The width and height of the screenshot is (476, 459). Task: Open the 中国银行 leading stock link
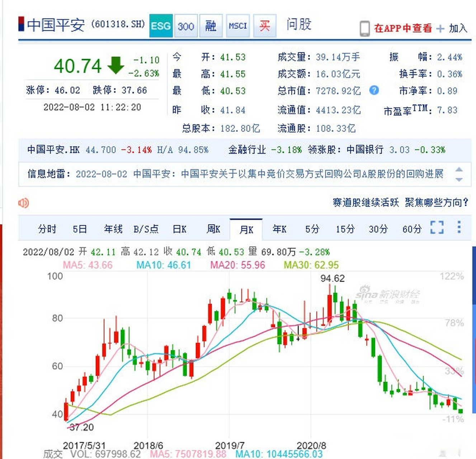(x=365, y=150)
